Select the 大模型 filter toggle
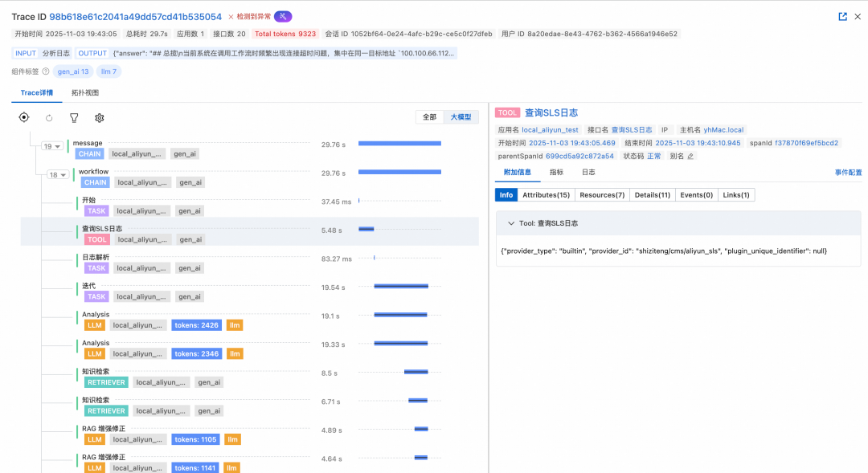 click(x=461, y=117)
